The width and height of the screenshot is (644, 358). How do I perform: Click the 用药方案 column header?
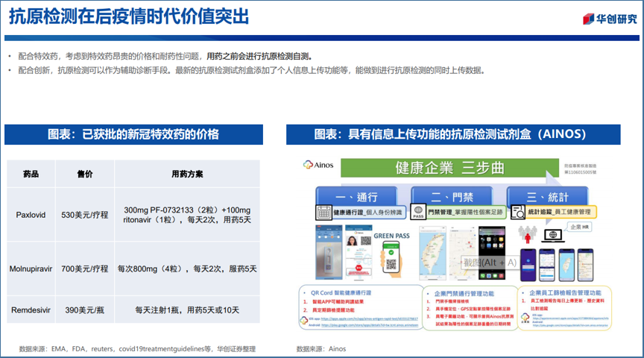pyautogui.click(x=187, y=174)
